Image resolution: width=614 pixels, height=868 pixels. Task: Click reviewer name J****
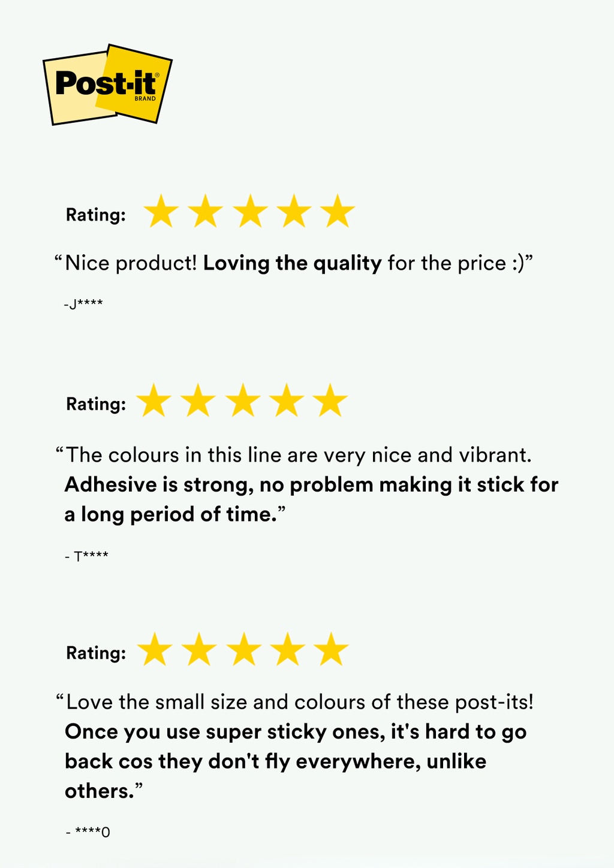83,304
